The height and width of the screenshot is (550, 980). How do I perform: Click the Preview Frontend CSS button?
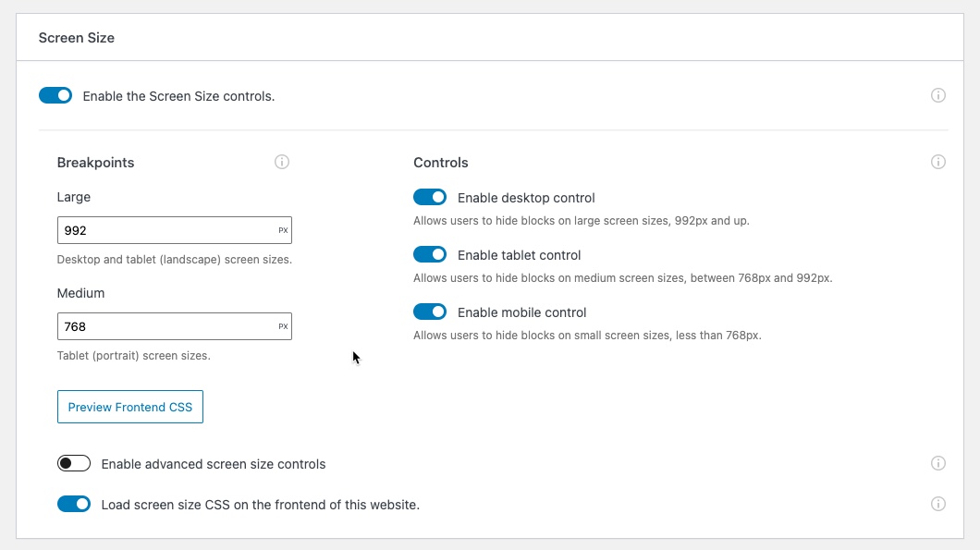point(130,407)
